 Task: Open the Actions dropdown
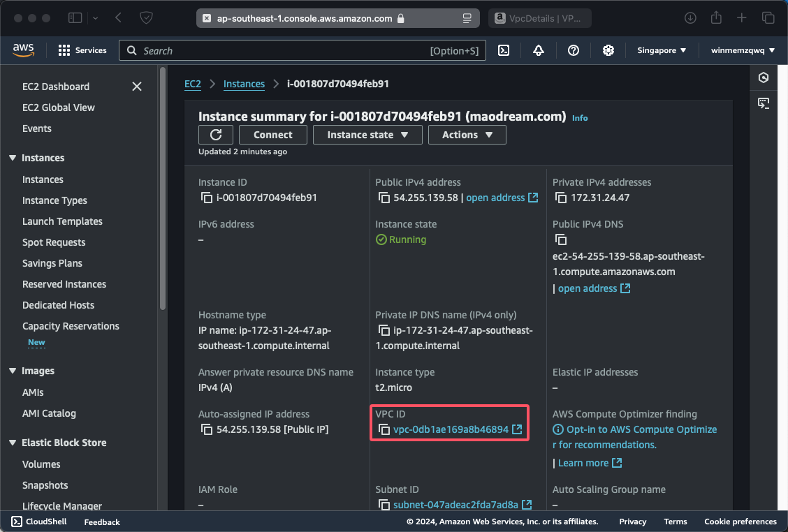point(467,135)
